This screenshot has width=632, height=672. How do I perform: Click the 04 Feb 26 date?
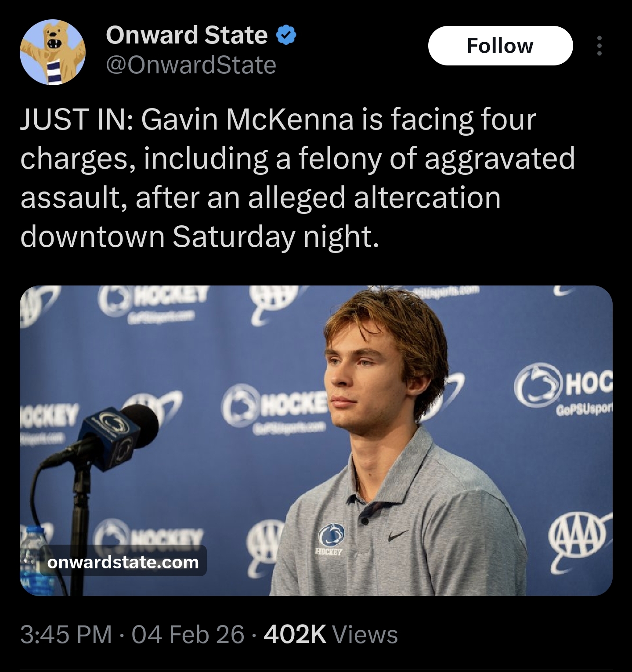coord(188,635)
